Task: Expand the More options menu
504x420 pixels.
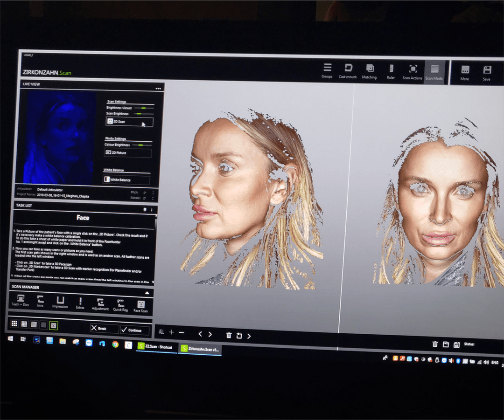Action: click(465, 72)
